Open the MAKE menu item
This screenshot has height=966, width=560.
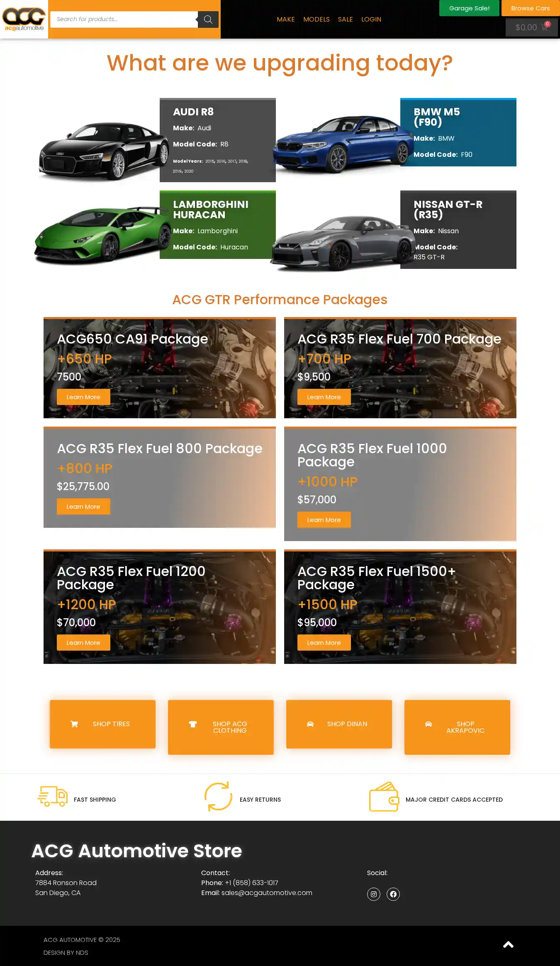coord(286,20)
